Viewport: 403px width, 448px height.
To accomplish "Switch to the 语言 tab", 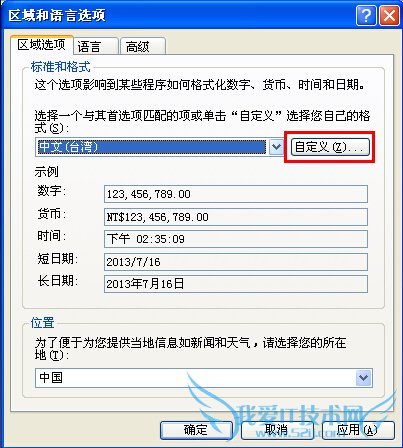I will [x=96, y=46].
